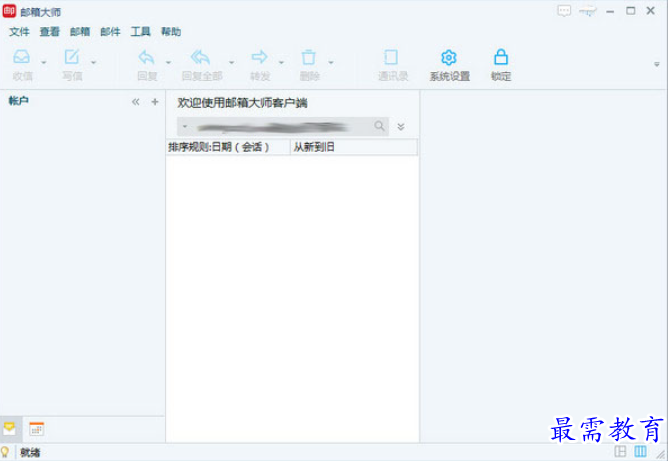Viewport: 672px width, 461px height.
Task: Open search scope dropdown in search box
Action: pos(185,126)
